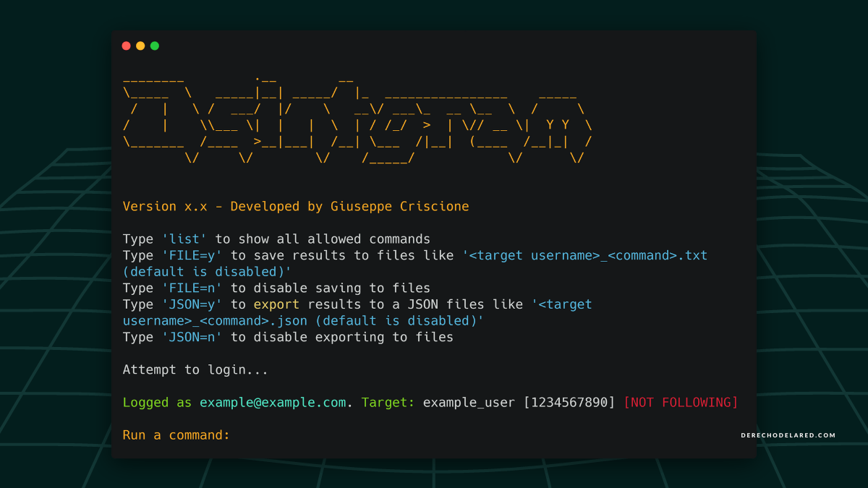Click the red NOT FOLLOWING status
868x488 pixels.
coord(681,403)
